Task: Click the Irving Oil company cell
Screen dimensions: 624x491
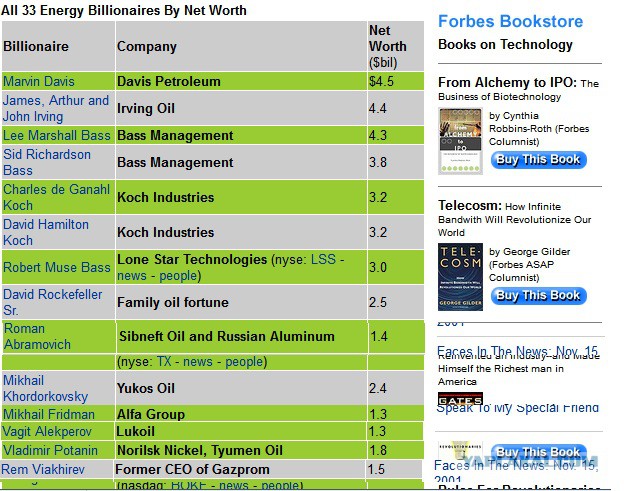Action: click(241, 108)
